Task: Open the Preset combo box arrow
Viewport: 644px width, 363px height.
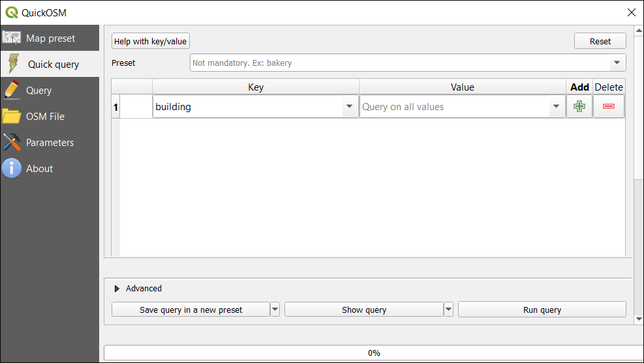Action: click(x=617, y=63)
